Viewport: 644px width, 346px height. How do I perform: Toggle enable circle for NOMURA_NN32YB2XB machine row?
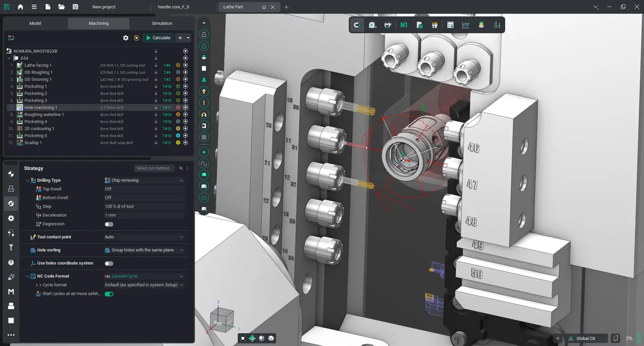(185, 51)
